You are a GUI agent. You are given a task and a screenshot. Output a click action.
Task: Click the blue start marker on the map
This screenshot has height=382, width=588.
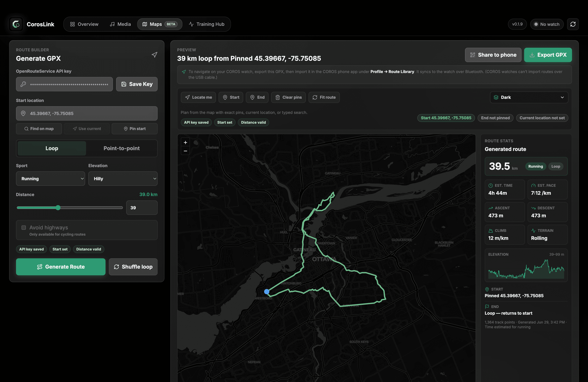tap(267, 292)
